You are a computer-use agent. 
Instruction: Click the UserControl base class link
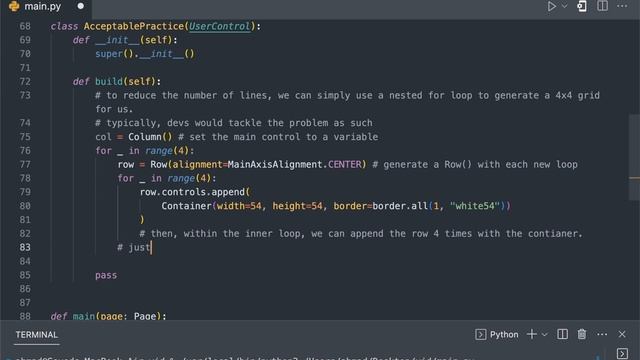pyautogui.click(x=220, y=26)
